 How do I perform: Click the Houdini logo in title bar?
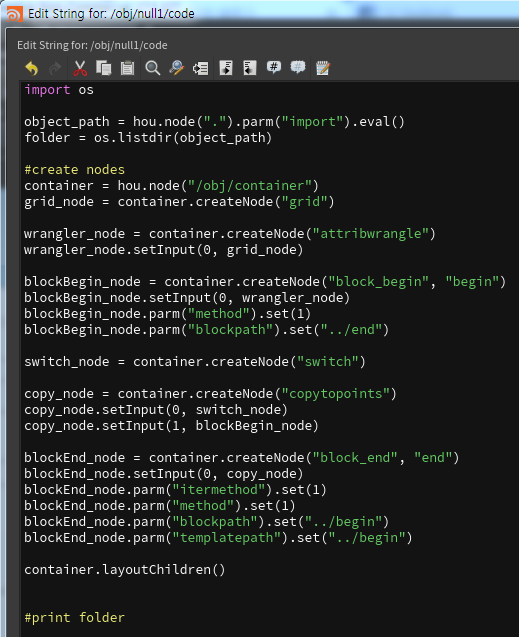pos(15,14)
